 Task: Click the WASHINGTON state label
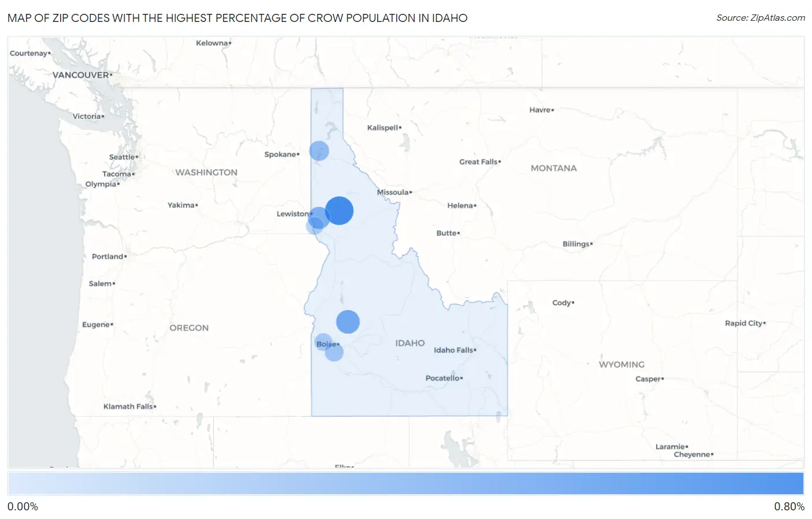click(x=206, y=172)
